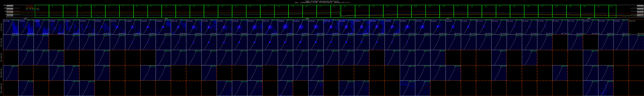Screen dimensions: 644x96
Task: Open the 3–6 keV image starting 05:00:40
Action: point(316,27)
